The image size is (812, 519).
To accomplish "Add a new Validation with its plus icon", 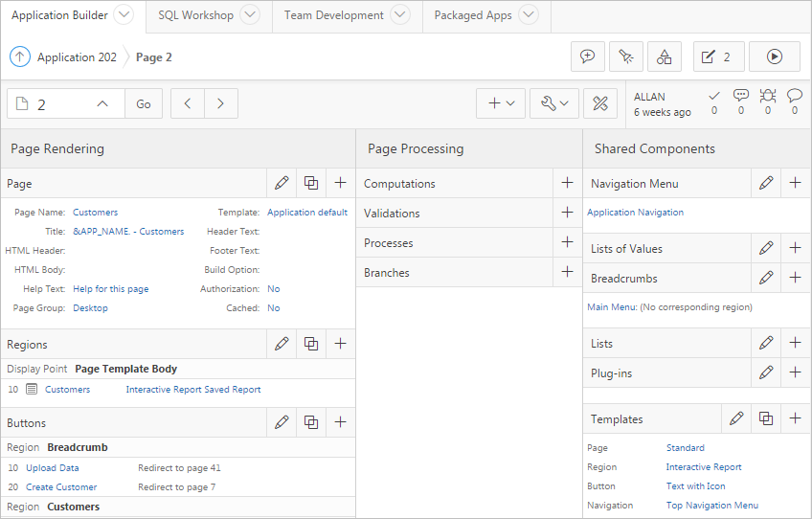I will [567, 213].
